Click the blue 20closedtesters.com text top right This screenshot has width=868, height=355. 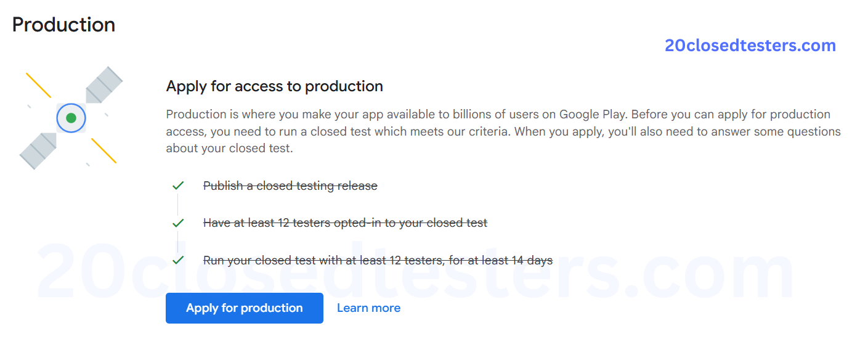pos(750,46)
